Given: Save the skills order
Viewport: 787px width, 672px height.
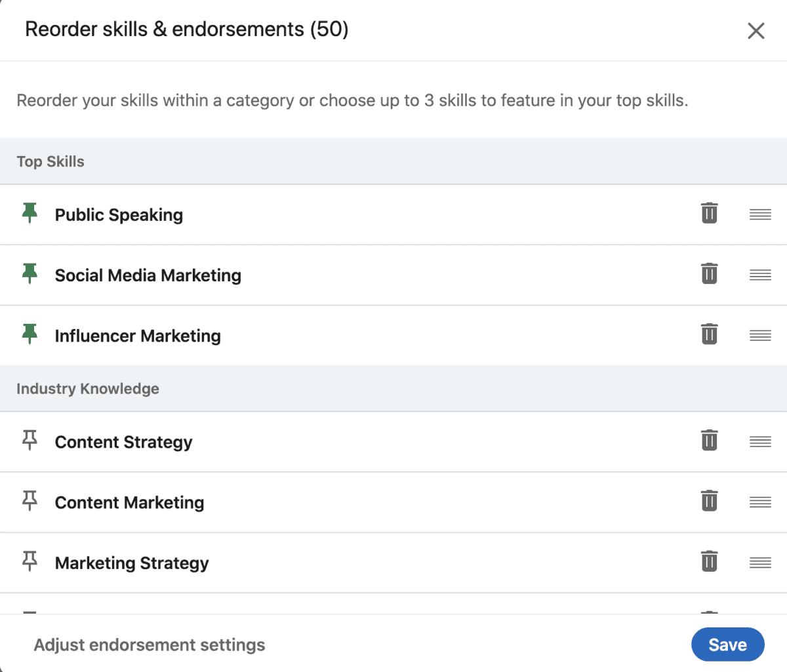Looking at the screenshot, I should [x=728, y=644].
